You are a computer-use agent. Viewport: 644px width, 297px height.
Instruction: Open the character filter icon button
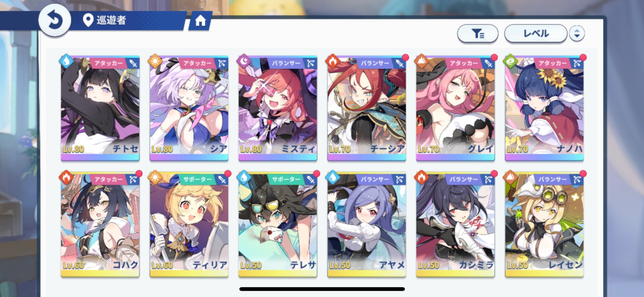click(478, 33)
